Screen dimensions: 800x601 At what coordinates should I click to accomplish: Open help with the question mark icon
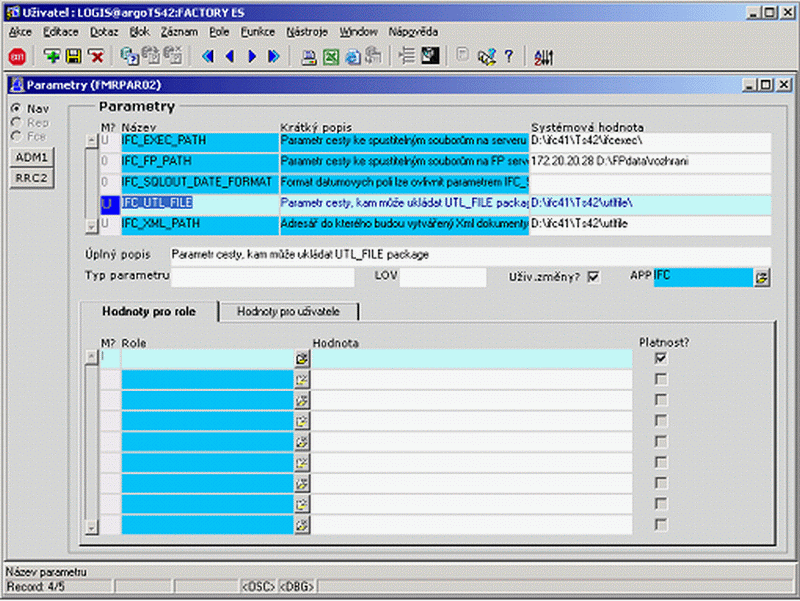pos(509,56)
